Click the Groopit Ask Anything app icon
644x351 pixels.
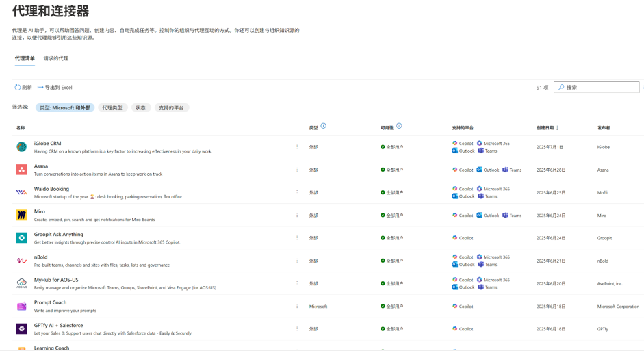[22, 237]
